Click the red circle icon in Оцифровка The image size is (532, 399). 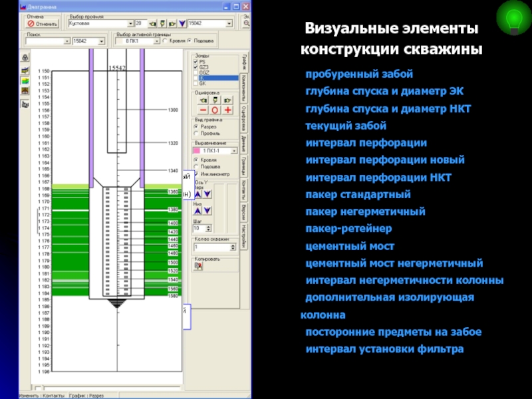214,110
